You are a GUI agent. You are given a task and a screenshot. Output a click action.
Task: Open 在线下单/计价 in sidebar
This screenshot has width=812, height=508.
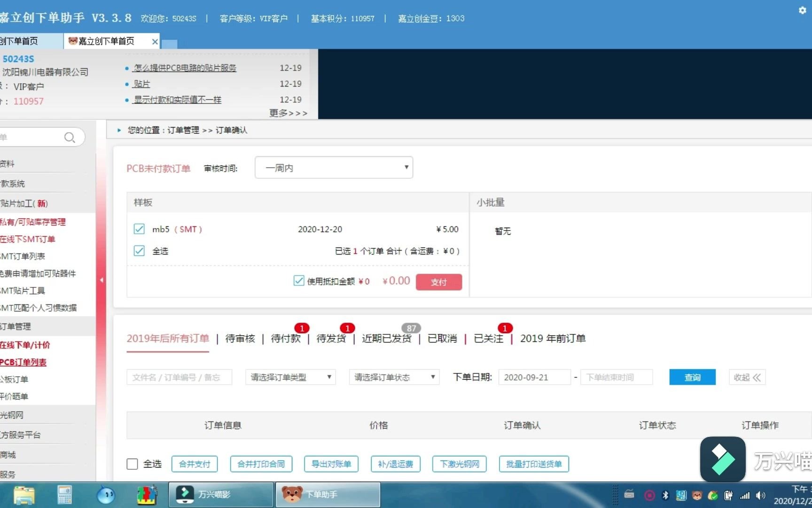(25, 345)
